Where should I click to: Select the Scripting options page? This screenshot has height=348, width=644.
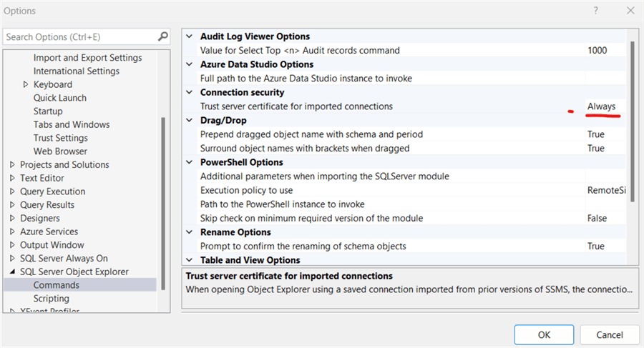(x=52, y=299)
